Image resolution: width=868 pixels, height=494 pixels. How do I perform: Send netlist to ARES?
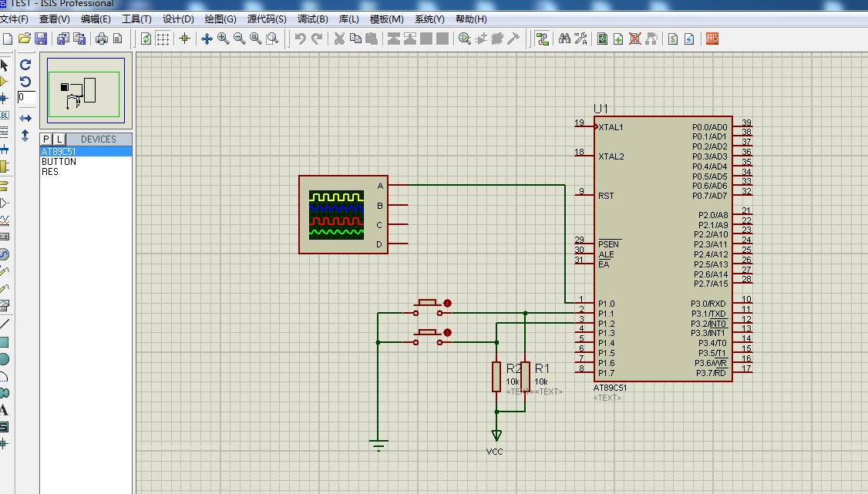pos(712,39)
